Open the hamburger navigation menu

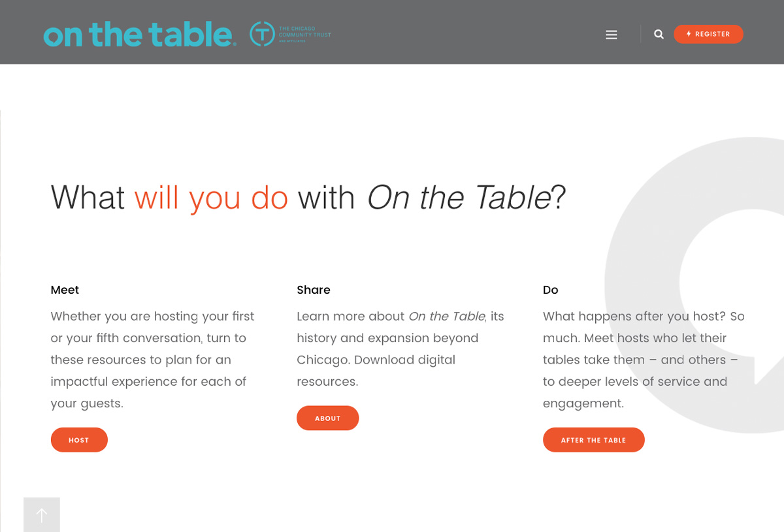[x=611, y=35]
